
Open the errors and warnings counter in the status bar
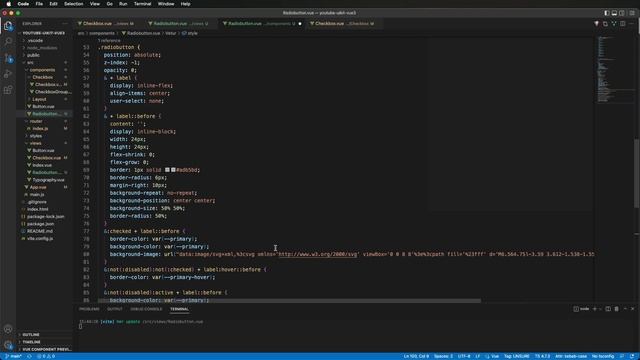coord(46,356)
